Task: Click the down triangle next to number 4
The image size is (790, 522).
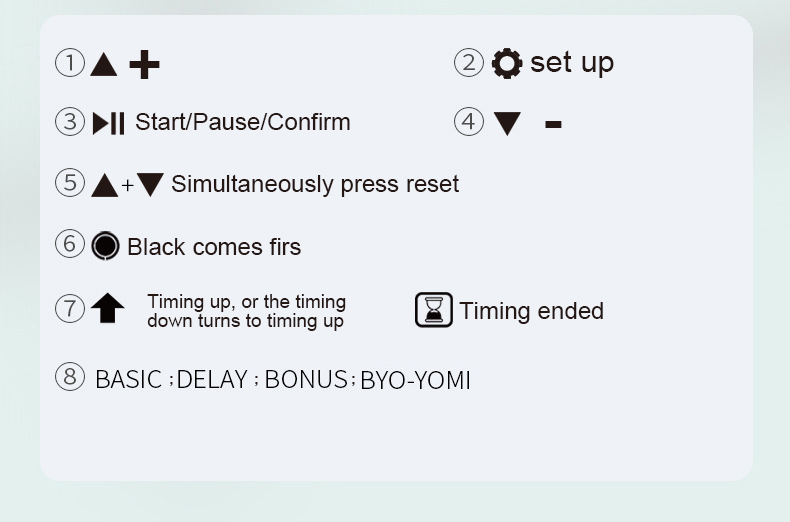Action: tap(507, 123)
